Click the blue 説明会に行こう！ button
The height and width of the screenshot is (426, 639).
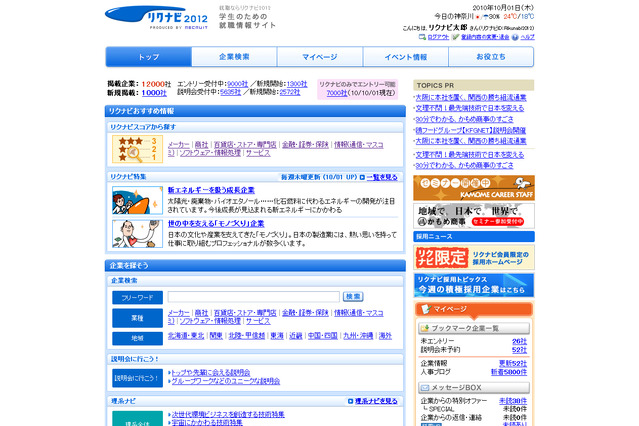(137, 378)
